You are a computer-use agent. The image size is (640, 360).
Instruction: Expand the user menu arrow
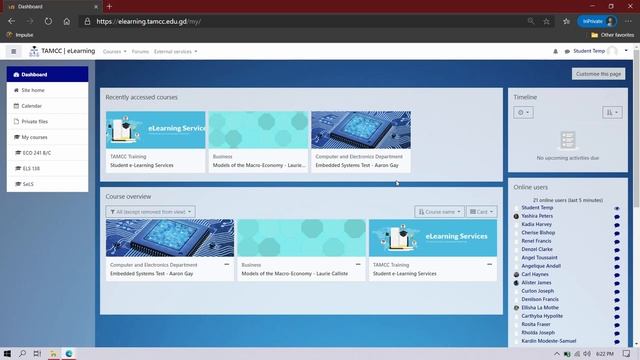pos(626,51)
